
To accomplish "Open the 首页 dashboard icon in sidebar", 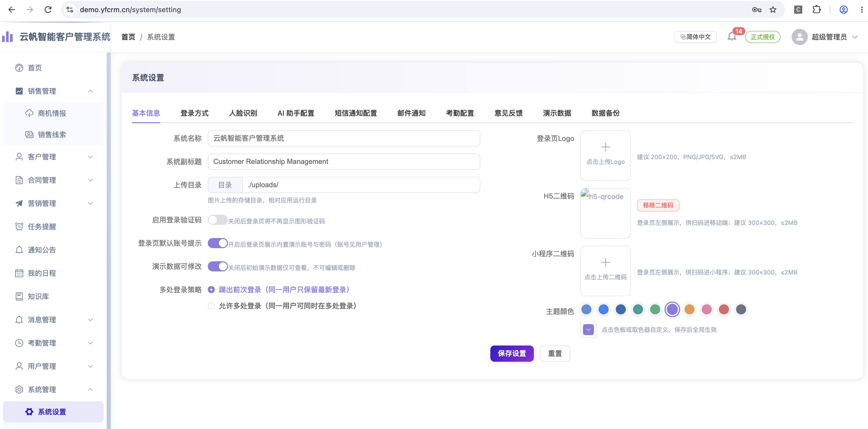I will point(19,68).
